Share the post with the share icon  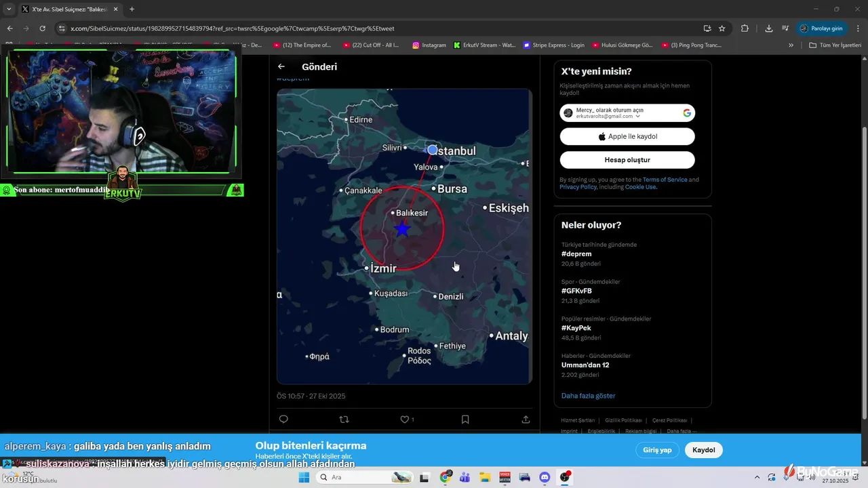click(x=526, y=420)
